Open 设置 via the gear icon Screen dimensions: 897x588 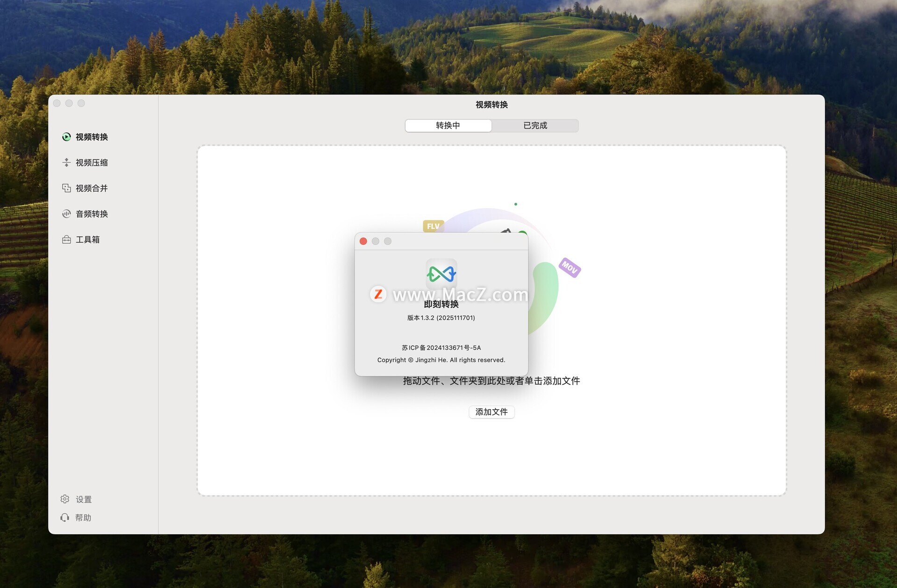(x=65, y=499)
